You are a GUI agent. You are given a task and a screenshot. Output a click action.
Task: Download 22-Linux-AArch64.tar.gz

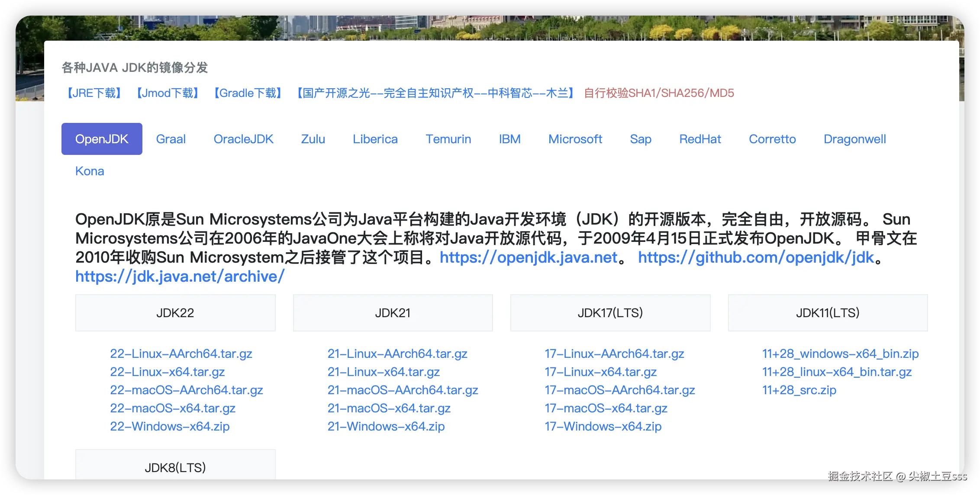pos(181,354)
